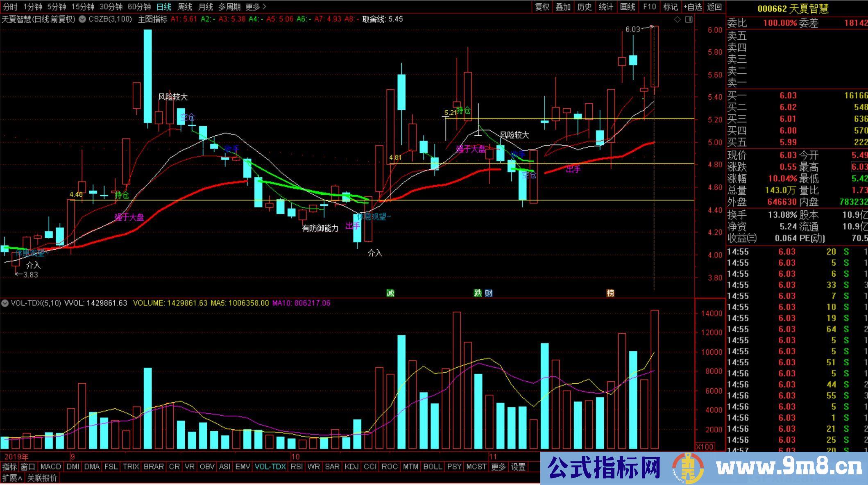Open the F10 company info
Viewport: 868px width, 485px height.
649,7
